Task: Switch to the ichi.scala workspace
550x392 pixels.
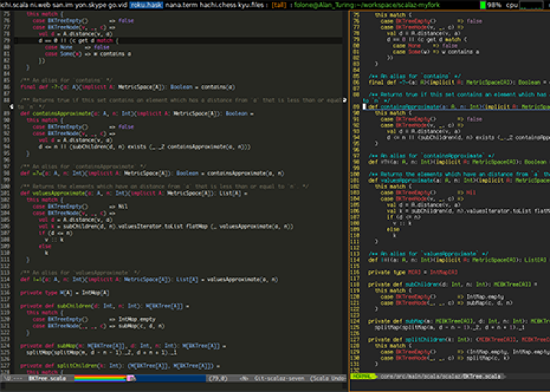Action: pyautogui.click(x=15, y=5)
